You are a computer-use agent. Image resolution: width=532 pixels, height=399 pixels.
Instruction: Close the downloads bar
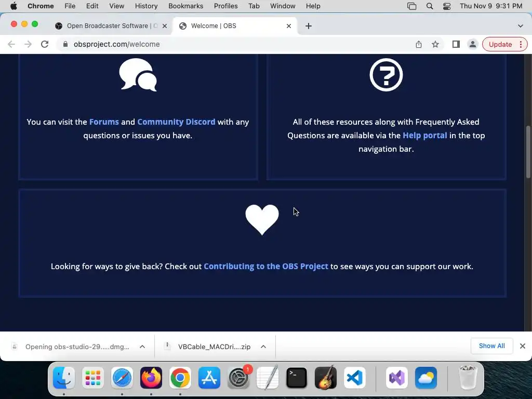point(523,345)
